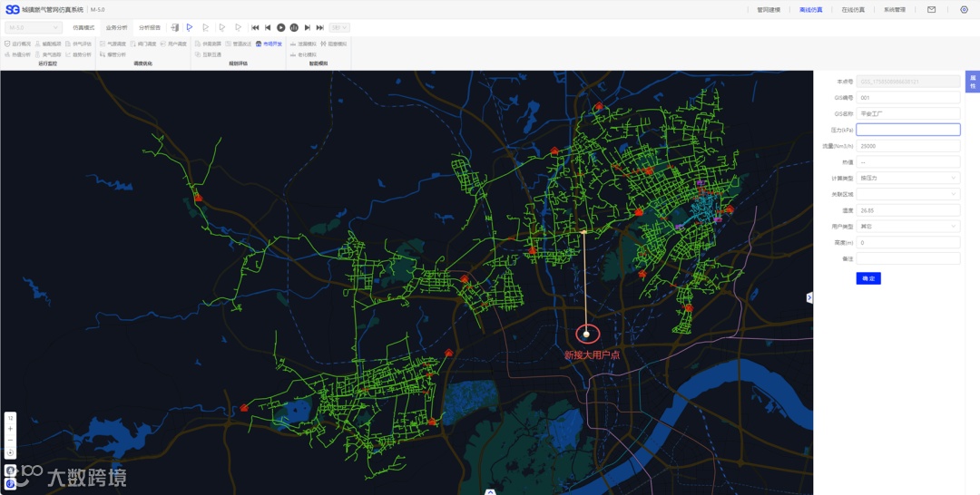Focus the 压力(kPa) input field
The height and width of the screenshot is (495, 980).
(908, 130)
